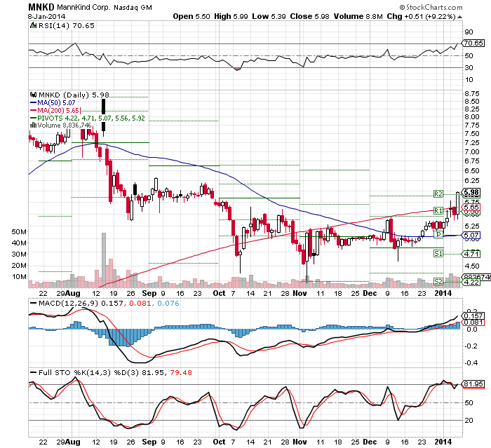Click the red MACD signal tag 0.081
The image size is (491, 448).
click(x=473, y=323)
